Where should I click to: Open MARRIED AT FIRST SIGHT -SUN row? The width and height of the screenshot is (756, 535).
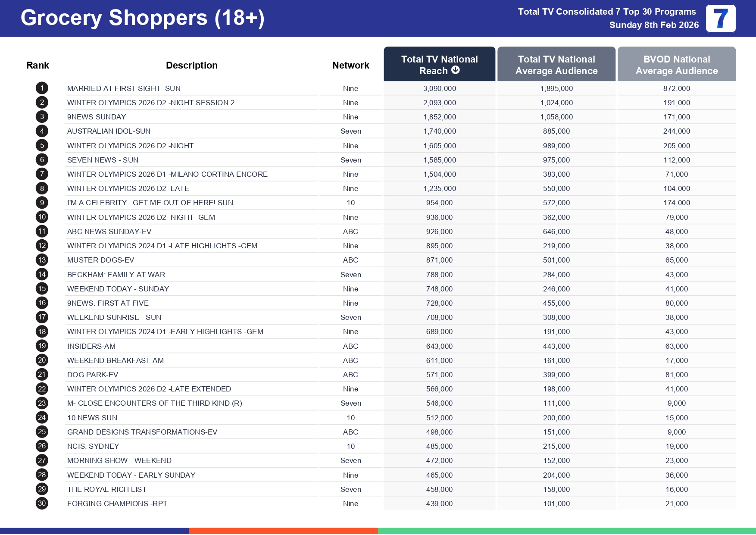124,88
